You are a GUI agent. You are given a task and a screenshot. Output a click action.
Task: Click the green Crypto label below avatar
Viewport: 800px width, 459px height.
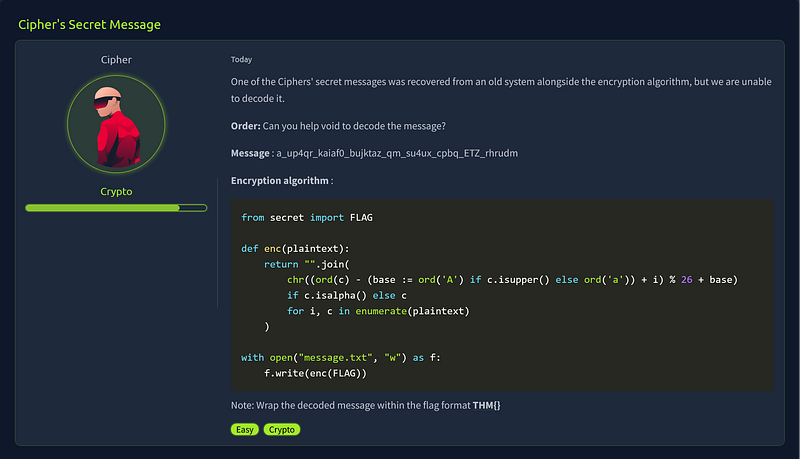pyautogui.click(x=116, y=191)
